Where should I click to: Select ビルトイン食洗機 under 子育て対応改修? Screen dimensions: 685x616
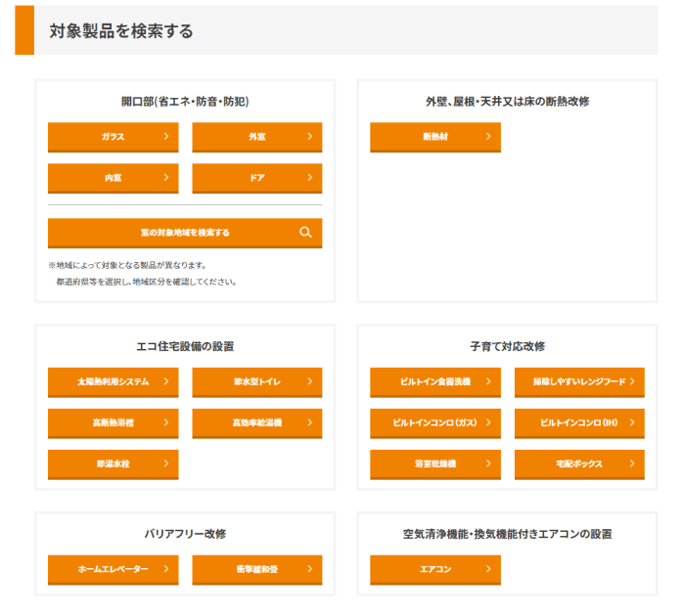point(434,381)
